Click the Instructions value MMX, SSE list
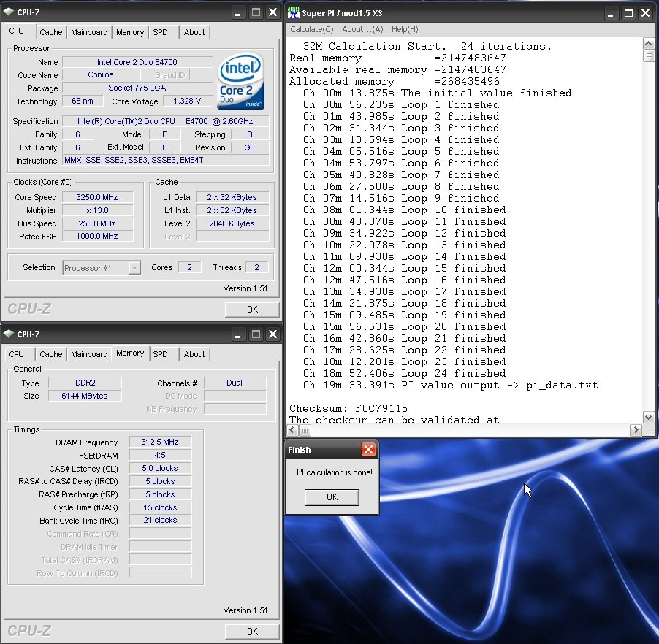659x644 pixels. tap(166, 160)
